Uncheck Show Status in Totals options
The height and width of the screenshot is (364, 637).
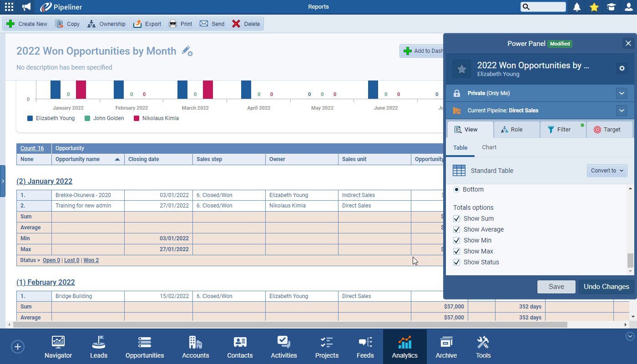point(456,262)
